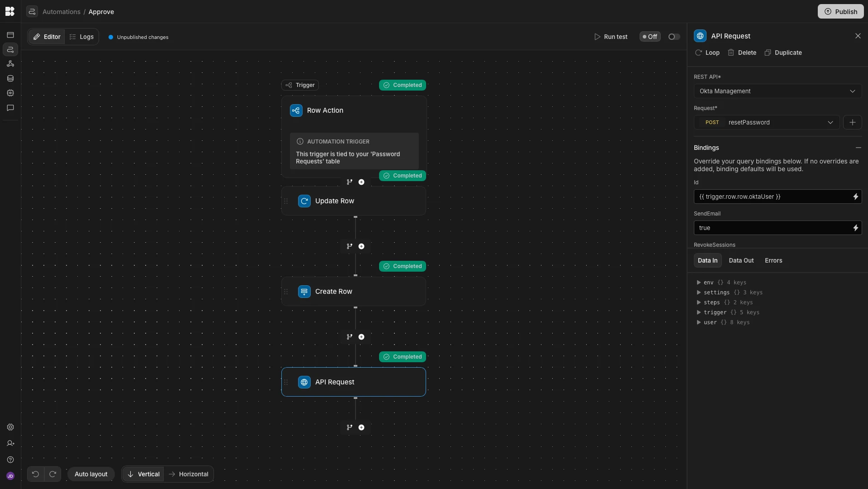Add branch below Row Action trigger
The width and height of the screenshot is (868, 489).
pyautogui.click(x=349, y=182)
